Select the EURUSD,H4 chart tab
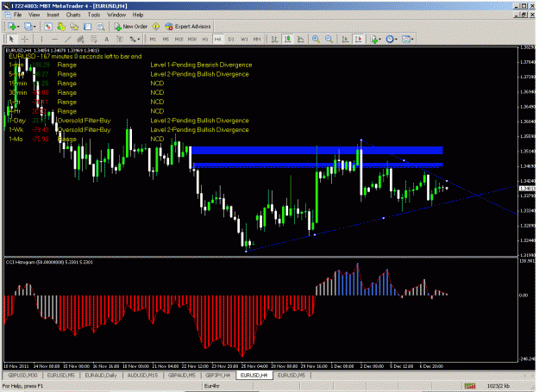This screenshot has width=539, height=392. (x=254, y=375)
